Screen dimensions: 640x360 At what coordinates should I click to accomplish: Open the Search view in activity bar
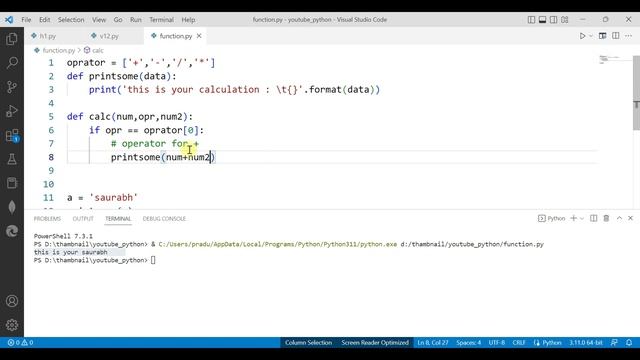click(x=12, y=63)
